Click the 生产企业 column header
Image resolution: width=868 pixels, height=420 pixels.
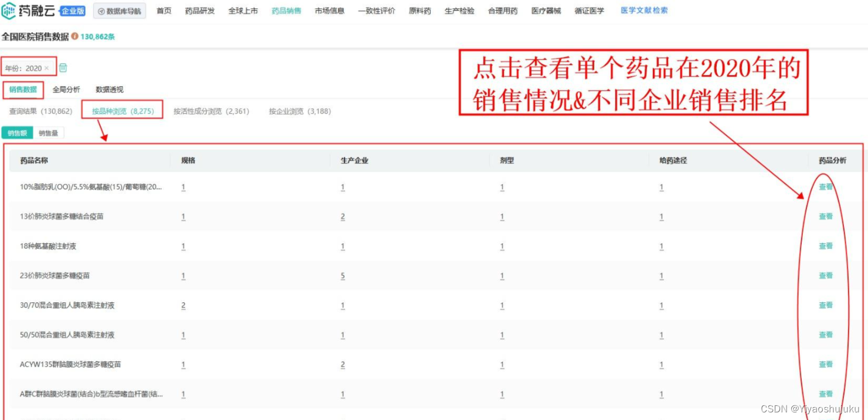[355, 161]
